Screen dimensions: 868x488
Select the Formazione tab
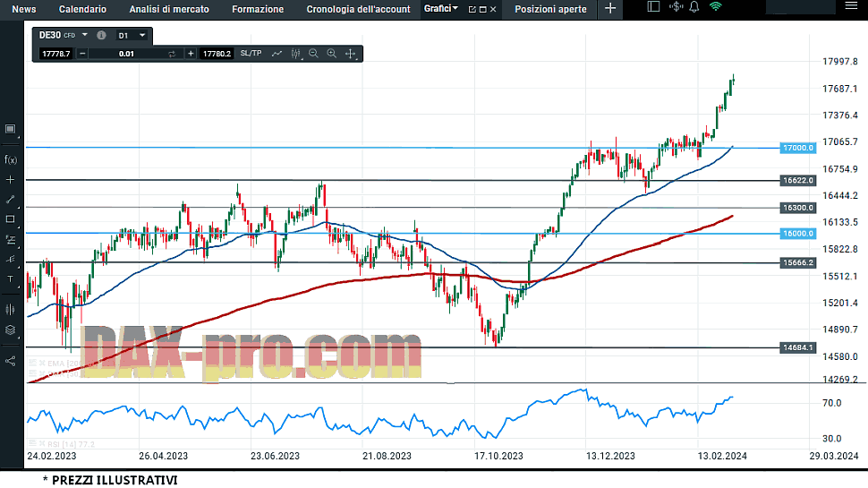tap(258, 10)
